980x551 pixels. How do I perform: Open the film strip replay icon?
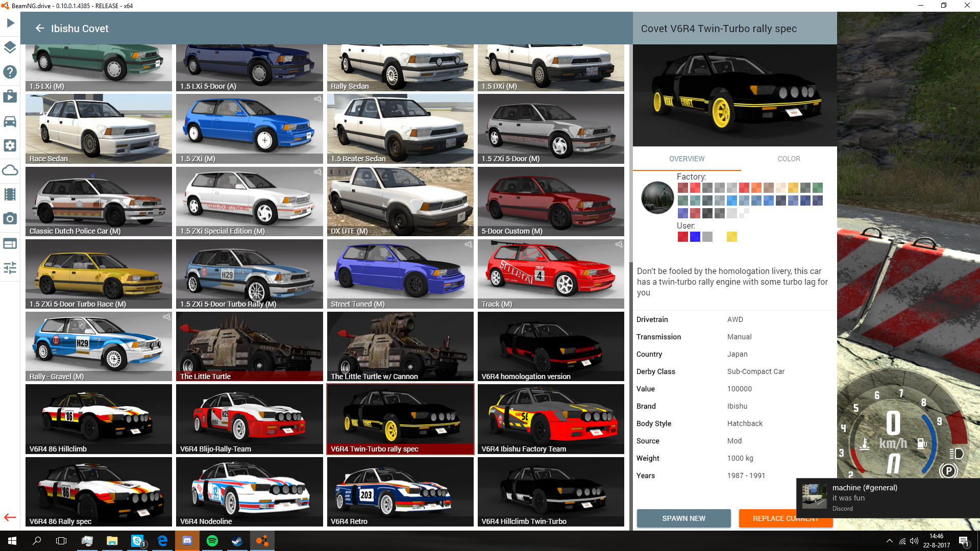click(10, 194)
